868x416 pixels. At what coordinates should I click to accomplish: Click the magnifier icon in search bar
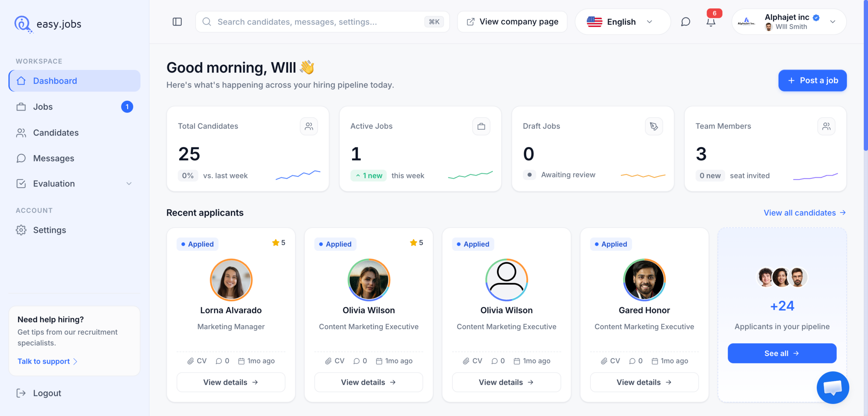tap(206, 22)
